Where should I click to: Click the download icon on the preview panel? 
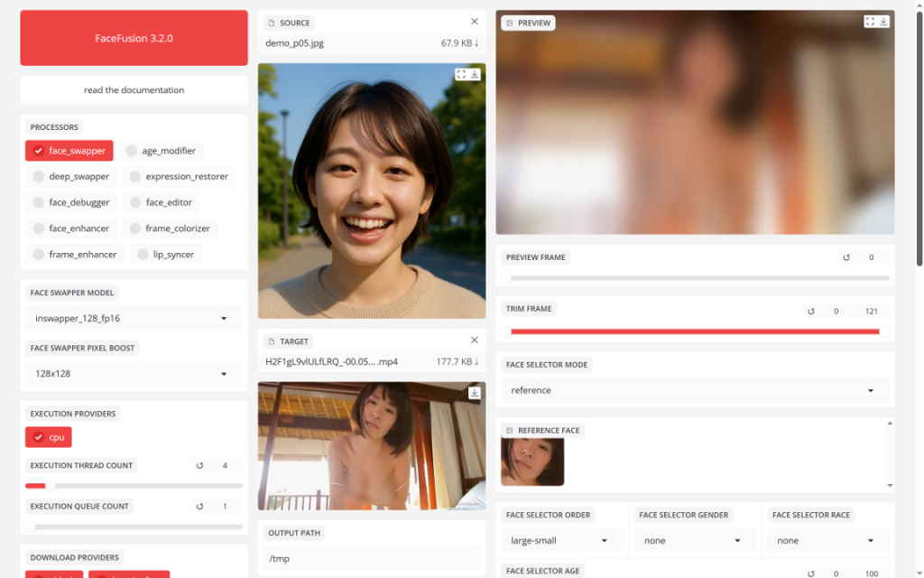point(882,21)
